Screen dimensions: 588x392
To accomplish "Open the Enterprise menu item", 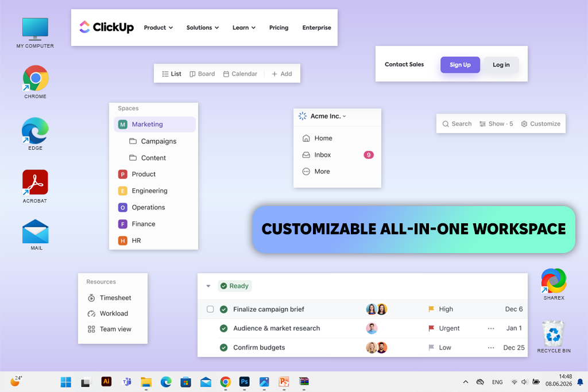I will click(316, 28).
